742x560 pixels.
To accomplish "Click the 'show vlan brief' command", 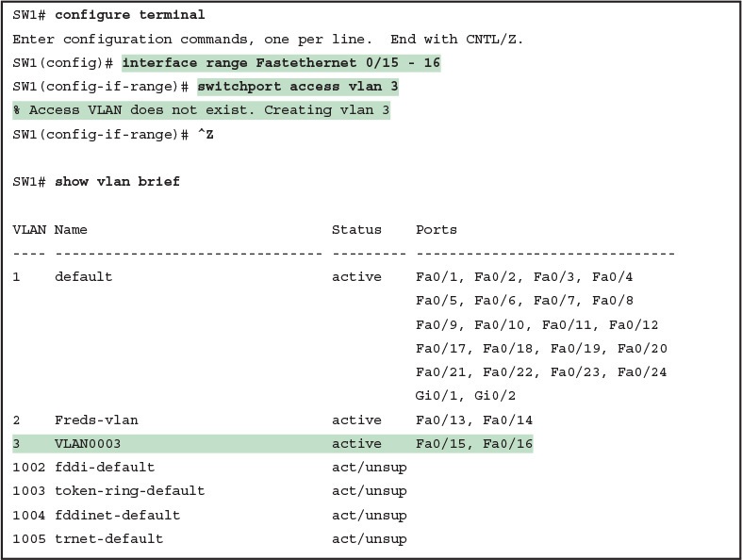I will pos(117,182).
